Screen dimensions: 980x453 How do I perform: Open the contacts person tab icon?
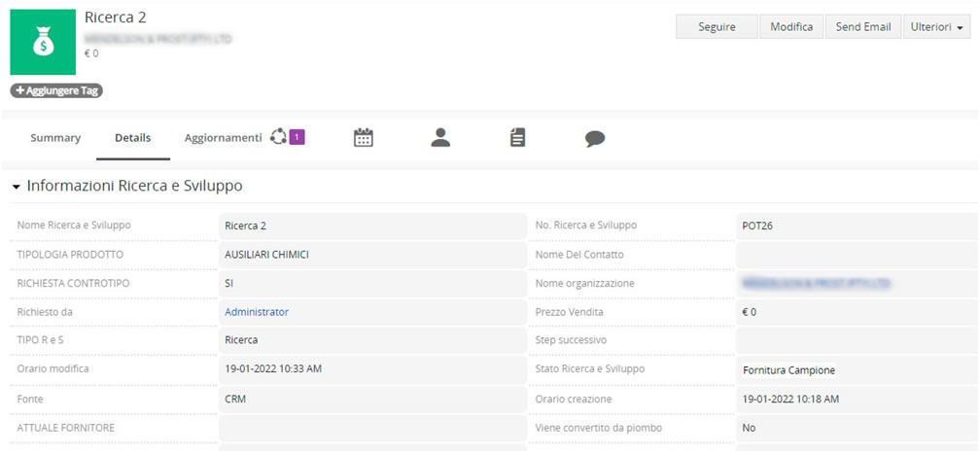(440, 137)
